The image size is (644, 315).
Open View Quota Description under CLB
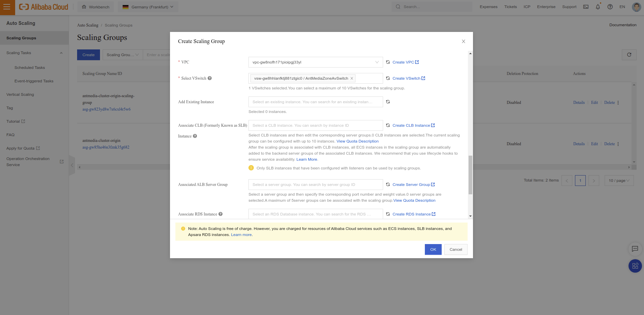(x=358, y=141)
